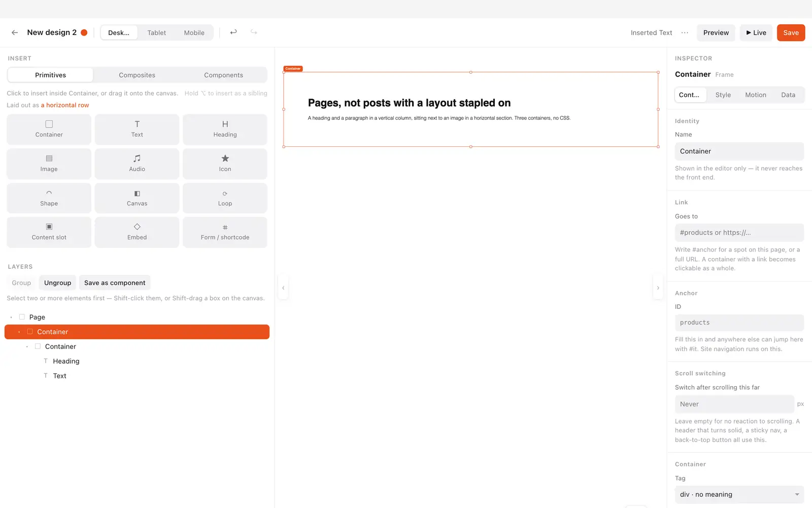Select the Heading layer row
This screenshot has height=508, width=812.
(137, 361)
